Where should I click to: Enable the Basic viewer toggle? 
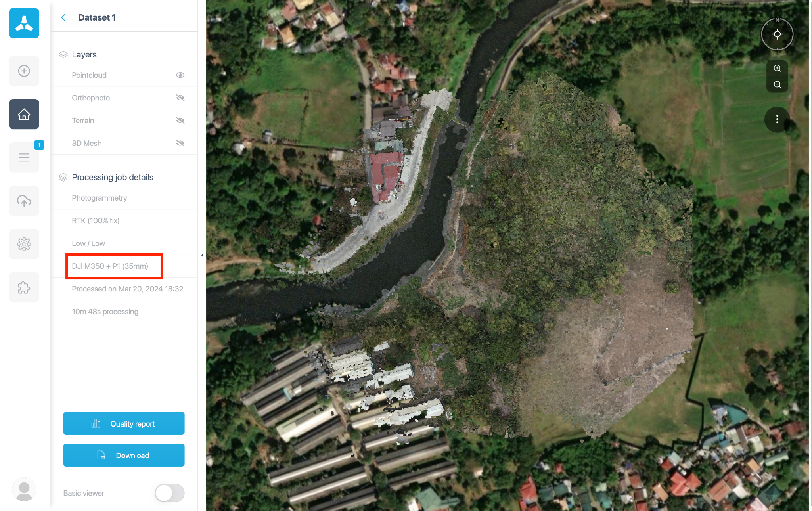point(170,493)
